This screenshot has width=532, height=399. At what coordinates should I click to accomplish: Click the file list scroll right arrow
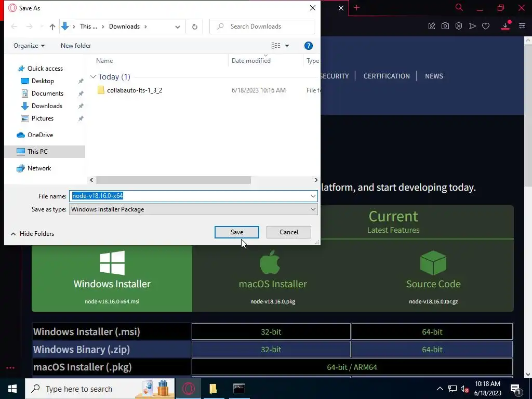(x=316, y=180)
